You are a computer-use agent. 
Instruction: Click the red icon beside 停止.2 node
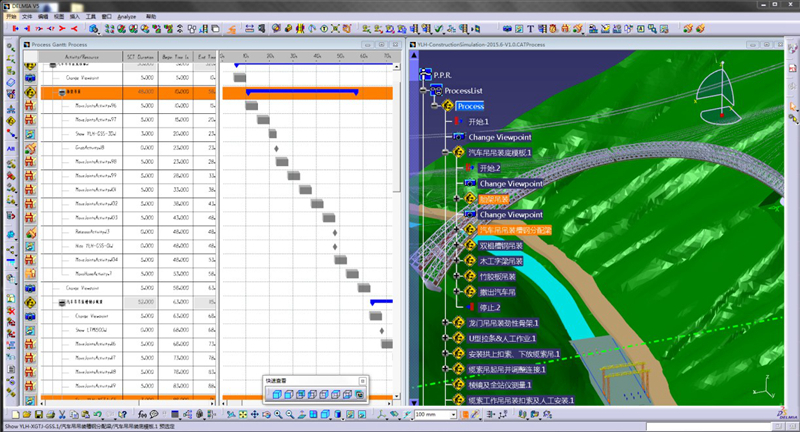click(x=470, y=308)
